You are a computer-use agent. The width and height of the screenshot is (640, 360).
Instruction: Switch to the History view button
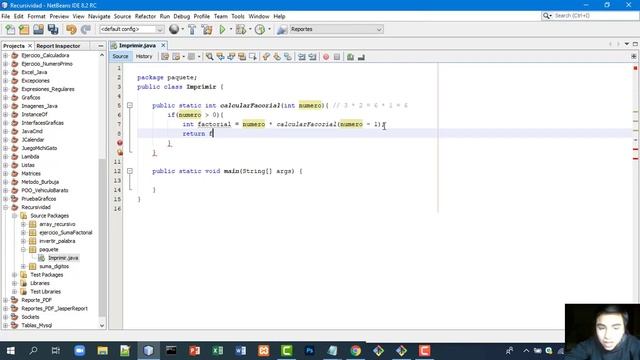144,57
